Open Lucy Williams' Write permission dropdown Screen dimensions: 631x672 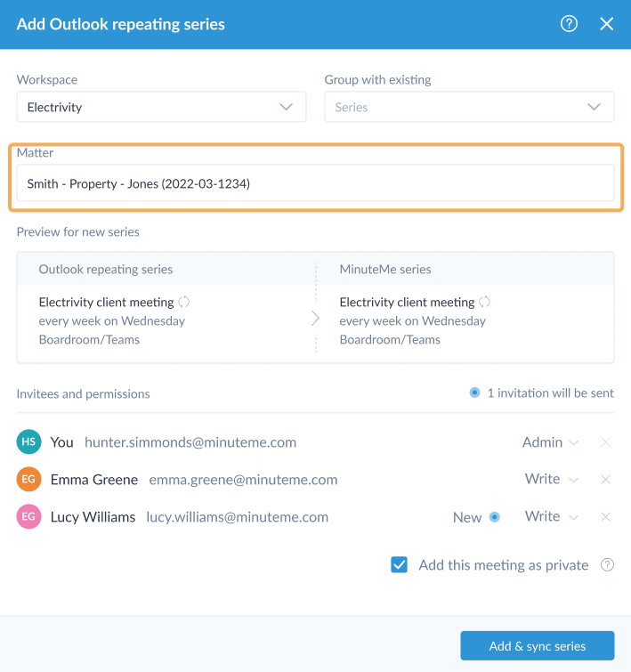[x=552, y=517]
